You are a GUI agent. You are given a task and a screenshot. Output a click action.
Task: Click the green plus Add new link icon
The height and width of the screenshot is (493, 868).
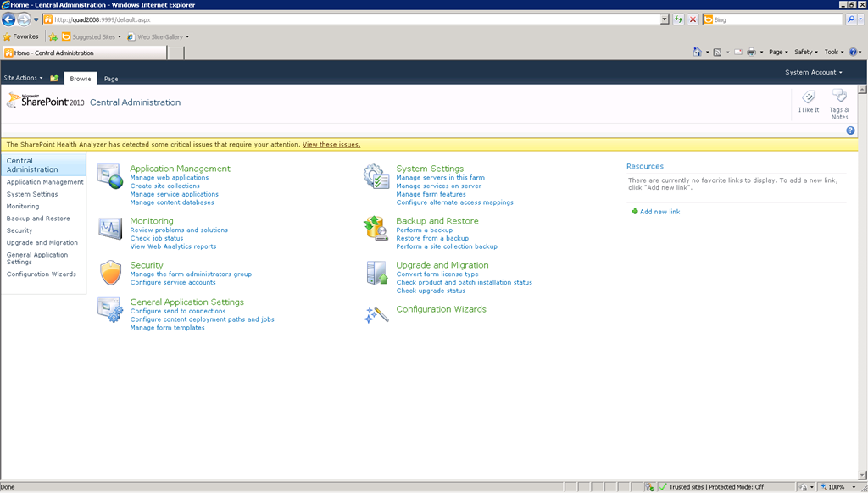click(x=634, y=212)
